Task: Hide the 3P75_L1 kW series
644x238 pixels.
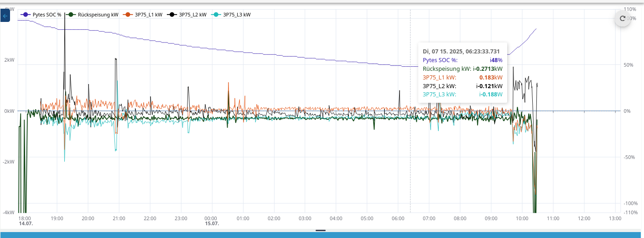Action: coord(143,15)
